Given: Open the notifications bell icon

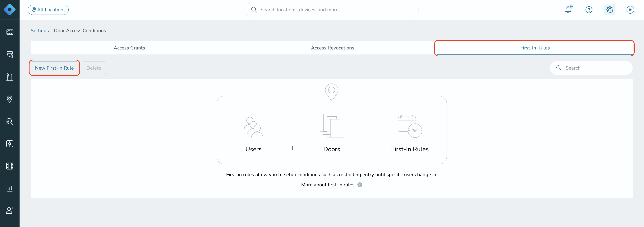Looking at the screenshot, I should coord(568,10).
